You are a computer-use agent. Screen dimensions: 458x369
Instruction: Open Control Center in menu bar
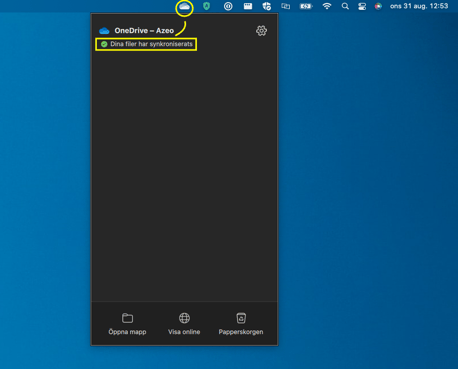362,6
